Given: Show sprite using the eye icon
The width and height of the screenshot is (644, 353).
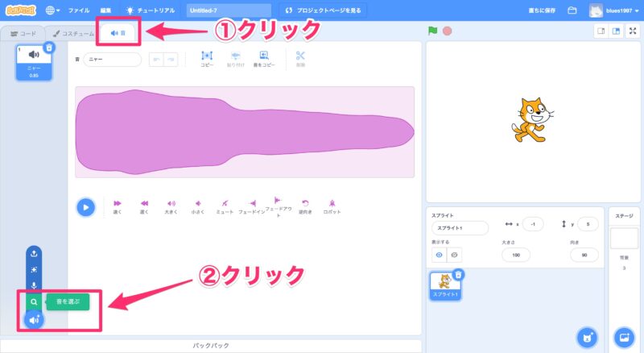Looking at the screenshot, I should tap(440, 254).
